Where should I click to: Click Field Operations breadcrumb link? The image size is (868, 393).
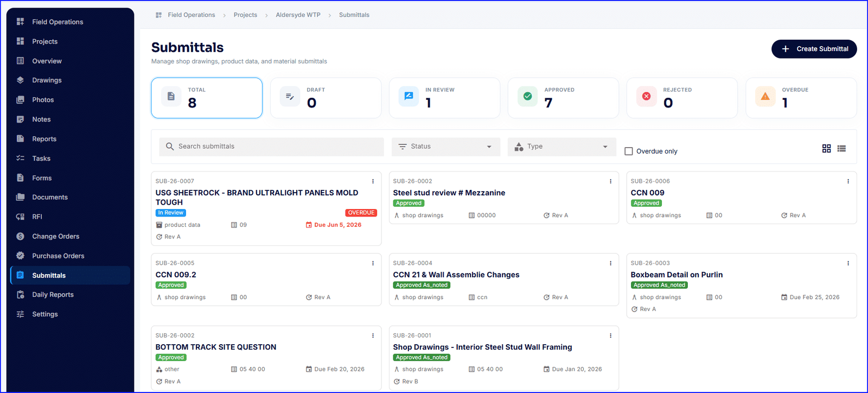click(192, 15)
